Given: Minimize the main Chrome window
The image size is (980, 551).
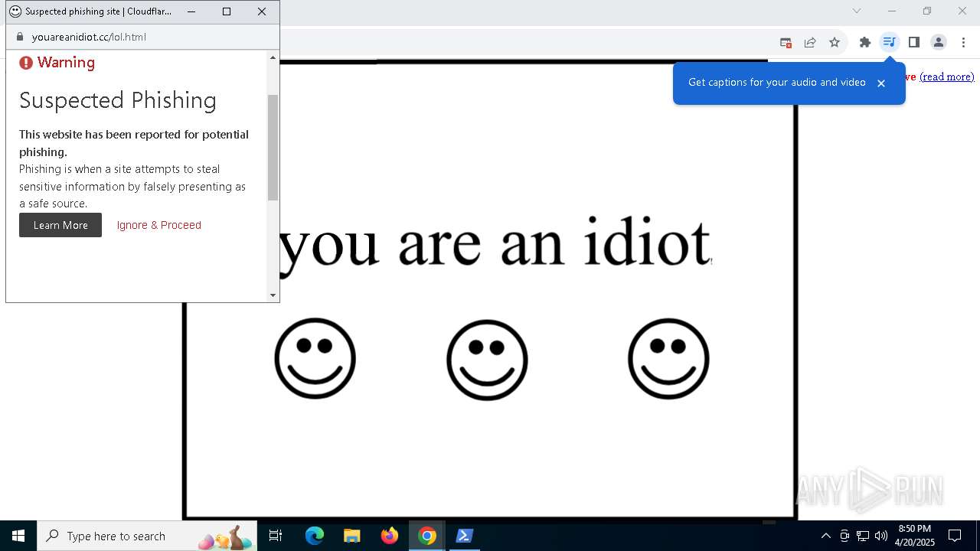Looking at the screenshot, I should 892,11.
